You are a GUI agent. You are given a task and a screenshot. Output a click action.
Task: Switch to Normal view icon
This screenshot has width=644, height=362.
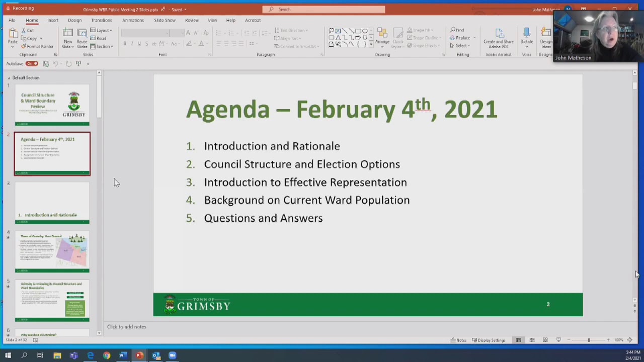point(518,340)
